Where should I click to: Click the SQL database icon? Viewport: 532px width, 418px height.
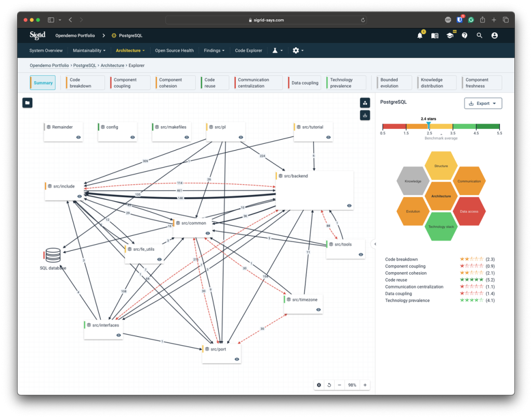click(x=53, y=255)
